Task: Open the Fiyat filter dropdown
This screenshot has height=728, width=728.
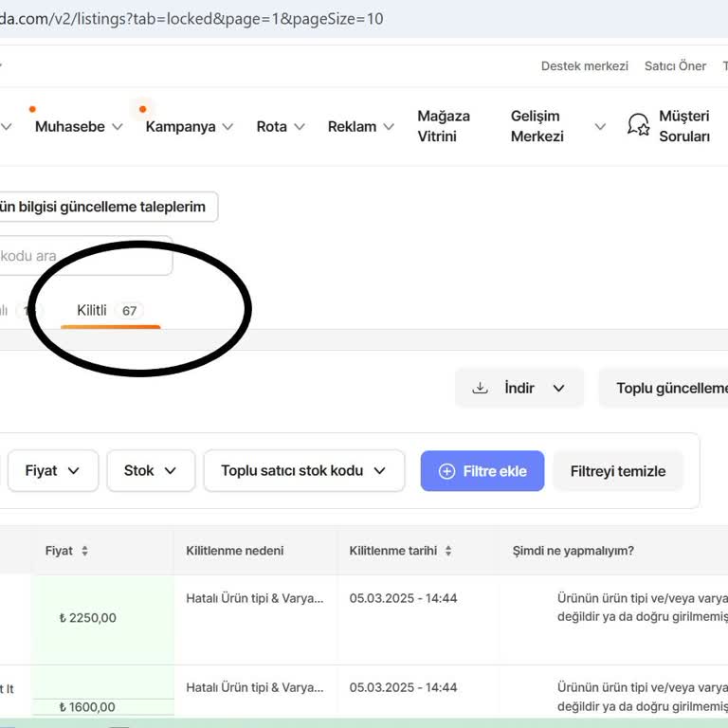Action: click(x=53, y=470)
